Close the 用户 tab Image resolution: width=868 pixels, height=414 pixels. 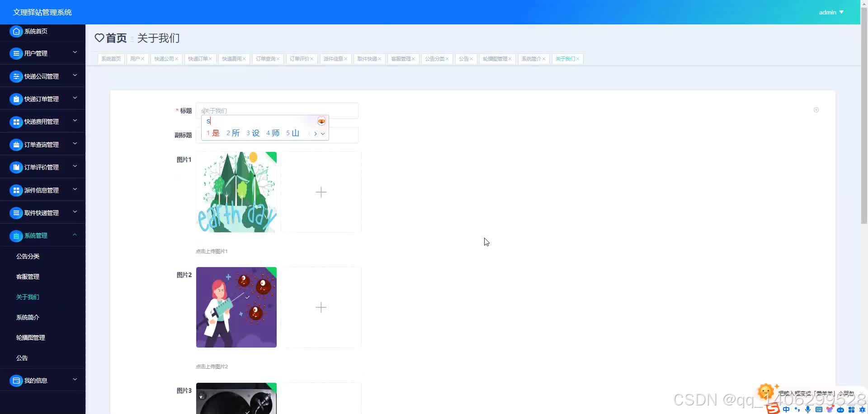click(x=142, y=59)
